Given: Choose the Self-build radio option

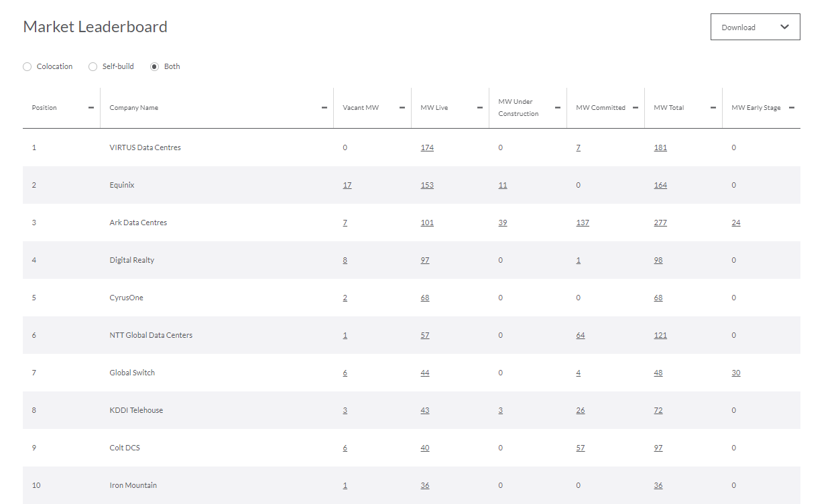Looking at the screenshot, I should [93, 66].
